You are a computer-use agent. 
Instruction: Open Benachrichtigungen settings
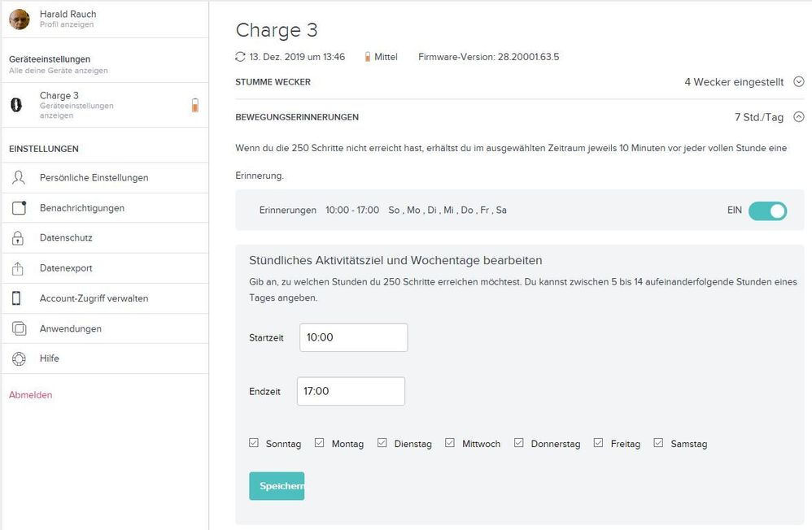pos(105,207)
